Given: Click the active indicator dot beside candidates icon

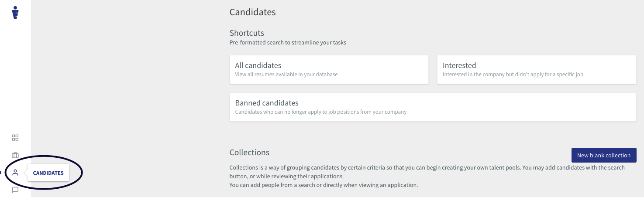Looking at the screenshot, I should click(1, 173).
